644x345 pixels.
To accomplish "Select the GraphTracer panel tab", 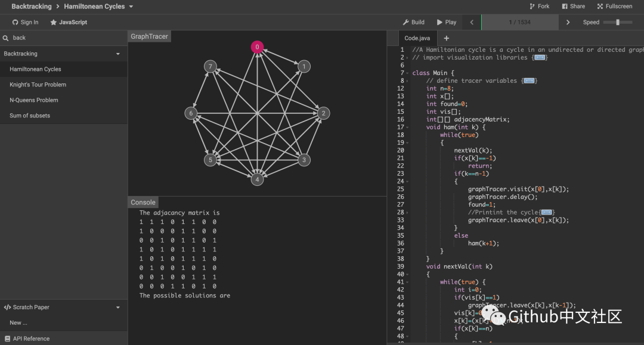I will [x=149, y=36].
